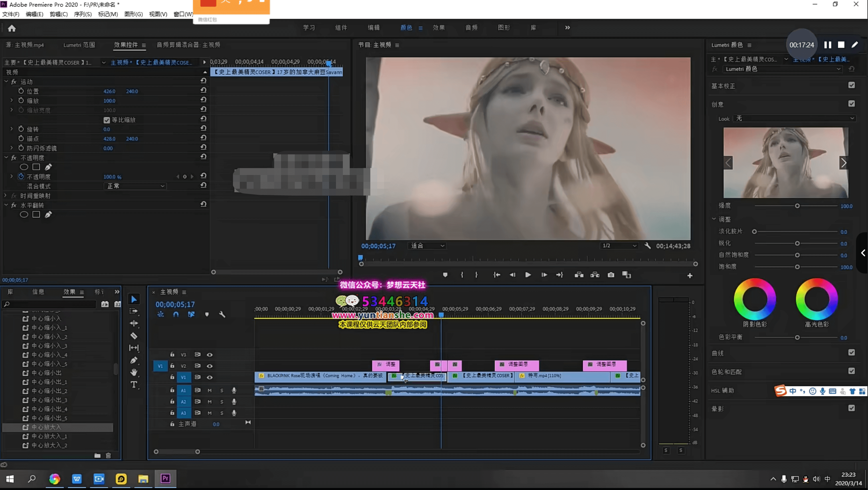The height and width of the screenshot is (490, 868).
Task: Click the Home icon
Action: [x=12, y=28]
